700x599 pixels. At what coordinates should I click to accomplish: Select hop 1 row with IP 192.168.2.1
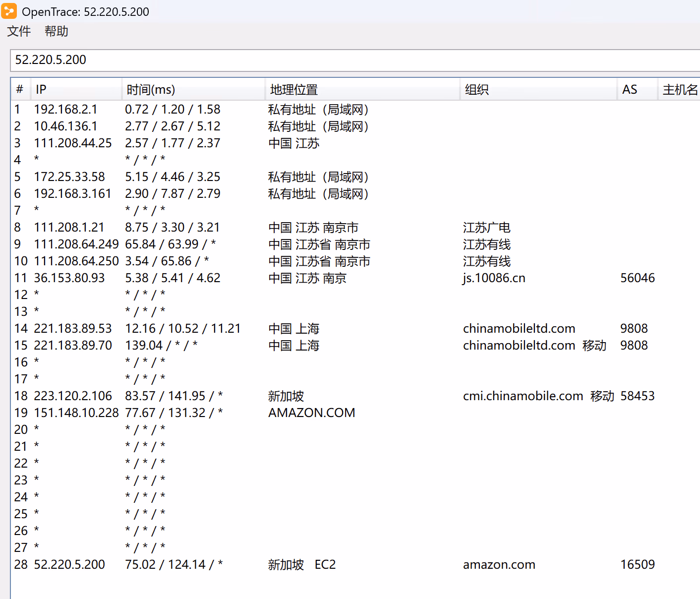point(65,110)
